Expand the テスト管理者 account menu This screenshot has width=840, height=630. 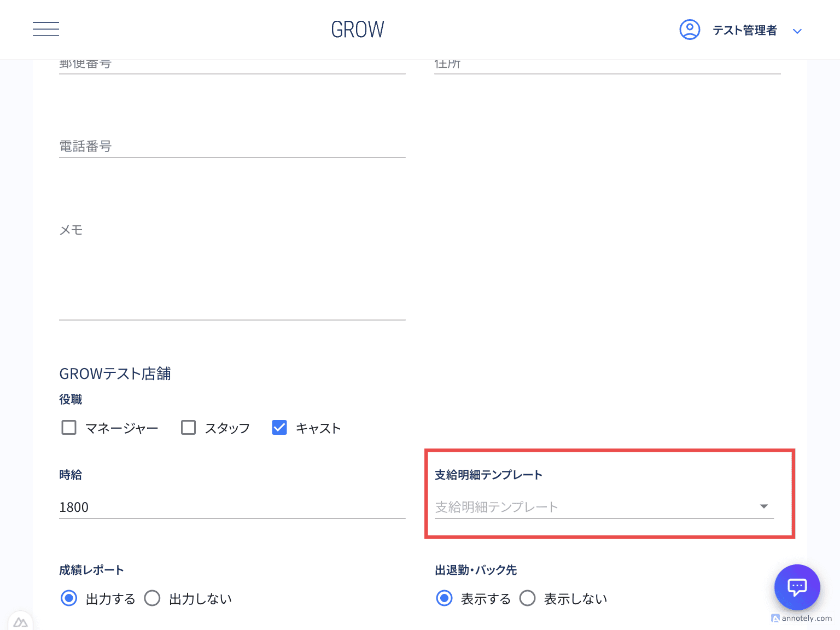click(797, 31)
